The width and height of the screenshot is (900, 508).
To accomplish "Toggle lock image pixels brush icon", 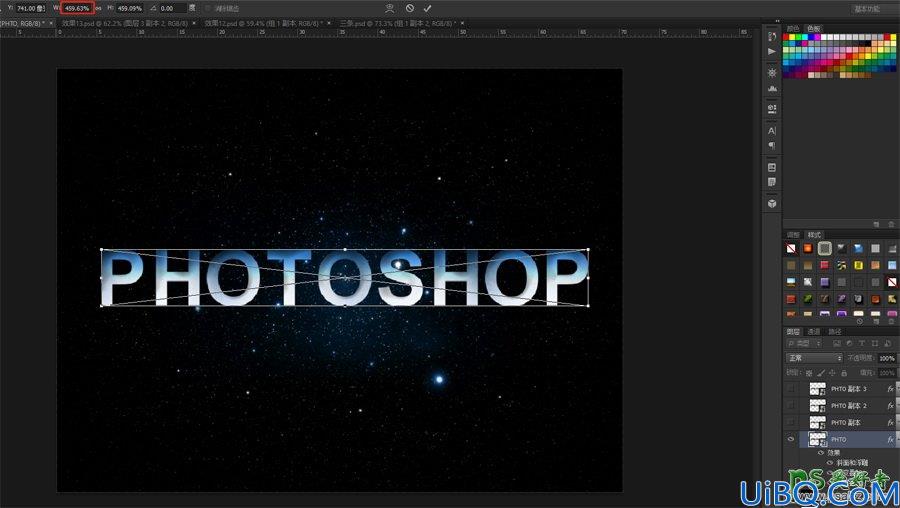I will coord(821,373).
